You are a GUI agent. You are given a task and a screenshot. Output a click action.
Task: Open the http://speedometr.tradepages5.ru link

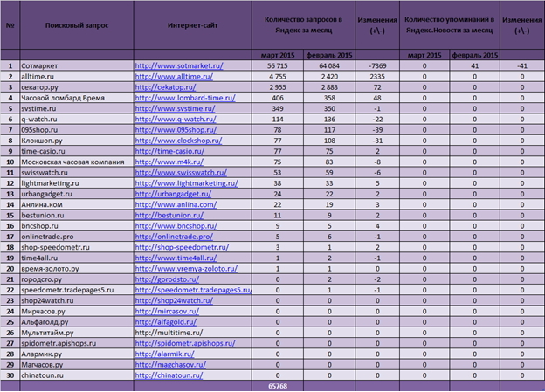coord(193,290)
